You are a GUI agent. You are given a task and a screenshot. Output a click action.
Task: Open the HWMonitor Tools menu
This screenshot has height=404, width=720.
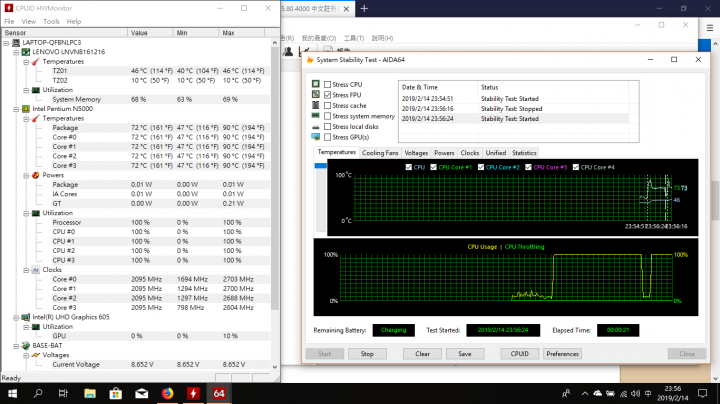51,22
